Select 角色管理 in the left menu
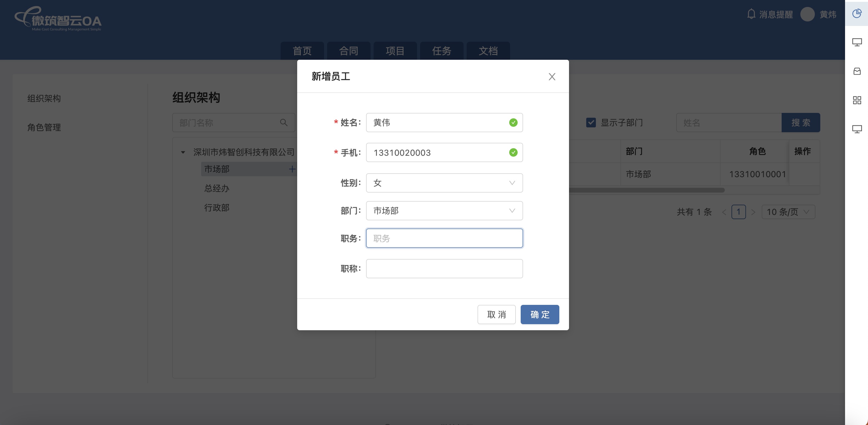Image resolution: width=868 pixels, height=425 pixels. click(44, 127)
